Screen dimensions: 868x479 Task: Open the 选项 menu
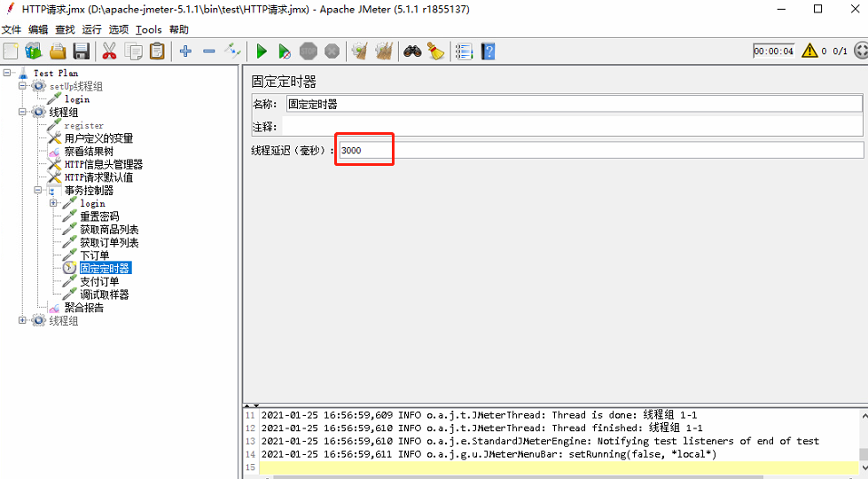point(119,29)
